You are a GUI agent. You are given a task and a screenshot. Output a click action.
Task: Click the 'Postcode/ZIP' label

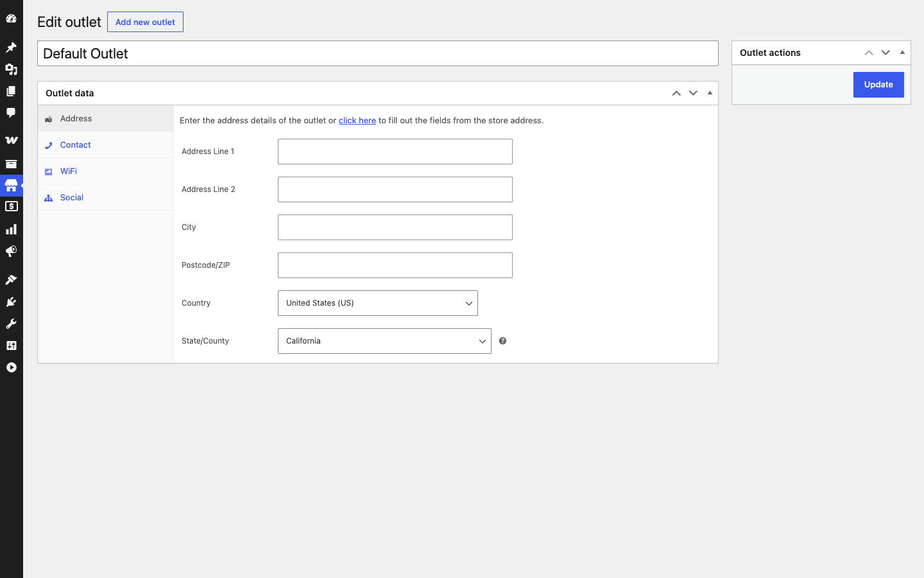pyautogui.click(x=206, y=265)
